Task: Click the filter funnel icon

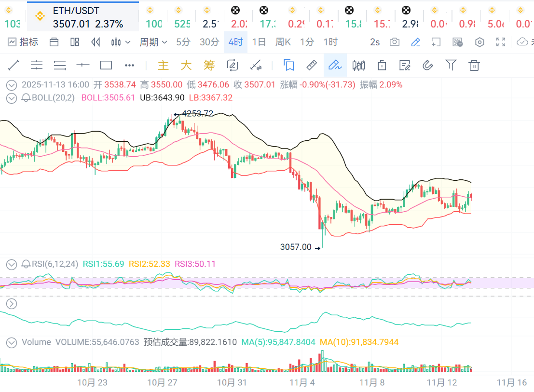Action: (x=451, y=65)
